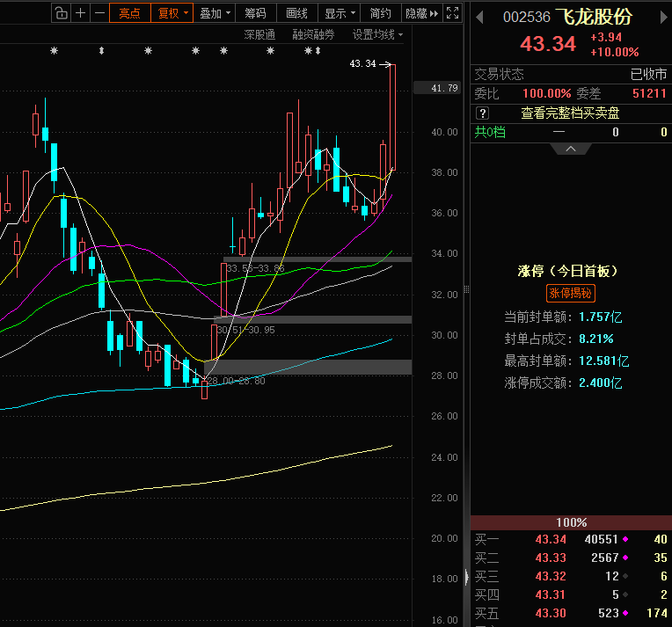Open 设置均线 moving average settings dropdown

[377, 34]
